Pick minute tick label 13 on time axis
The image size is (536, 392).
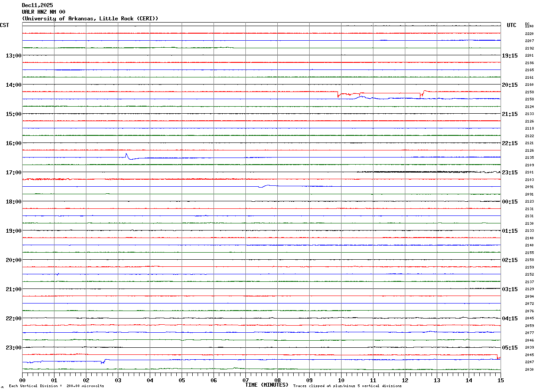[x=437, y=380]
